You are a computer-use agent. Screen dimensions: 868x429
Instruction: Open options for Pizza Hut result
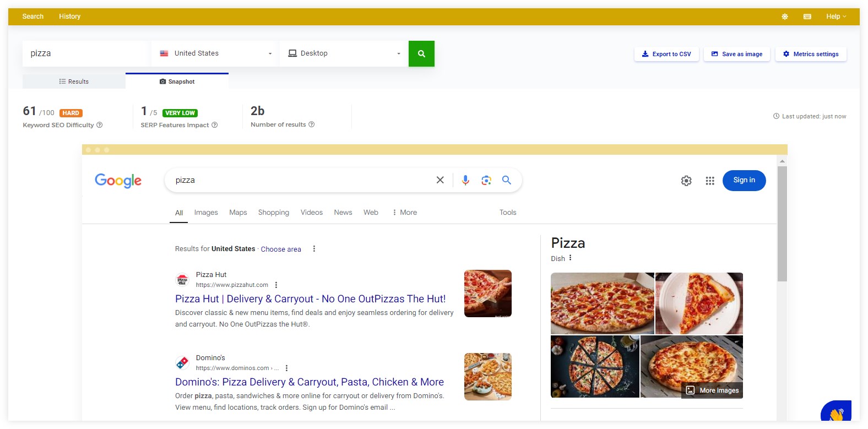[x=276, y=285]
